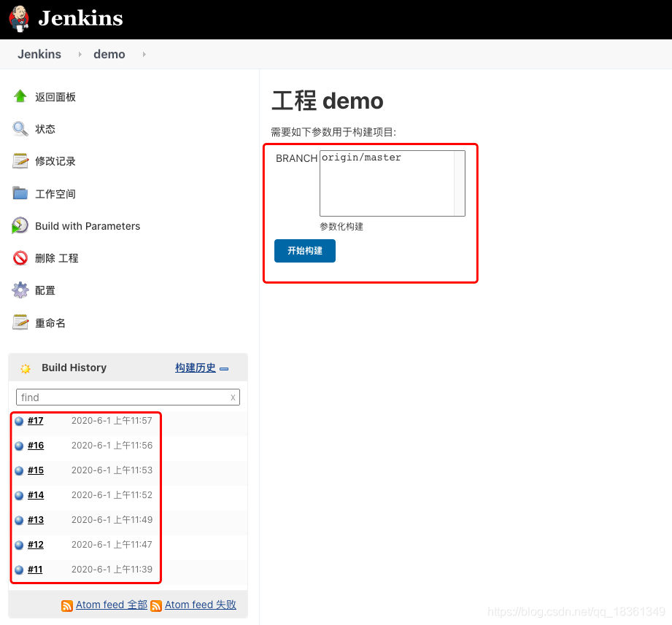This screenshot has height=625, width=672.
Task: Select the 返回面板 arrow icon
Action: pyautogui.click(x=20, y=96)
